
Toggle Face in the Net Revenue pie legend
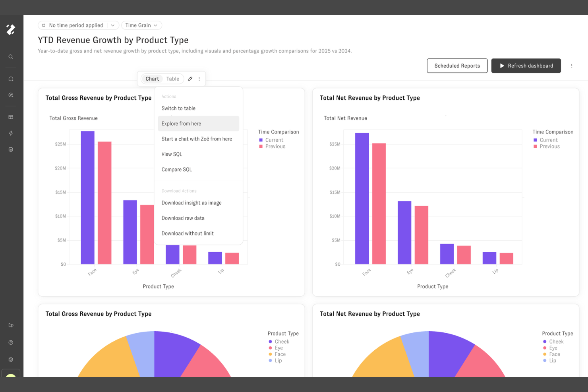[x=551, y=354]
